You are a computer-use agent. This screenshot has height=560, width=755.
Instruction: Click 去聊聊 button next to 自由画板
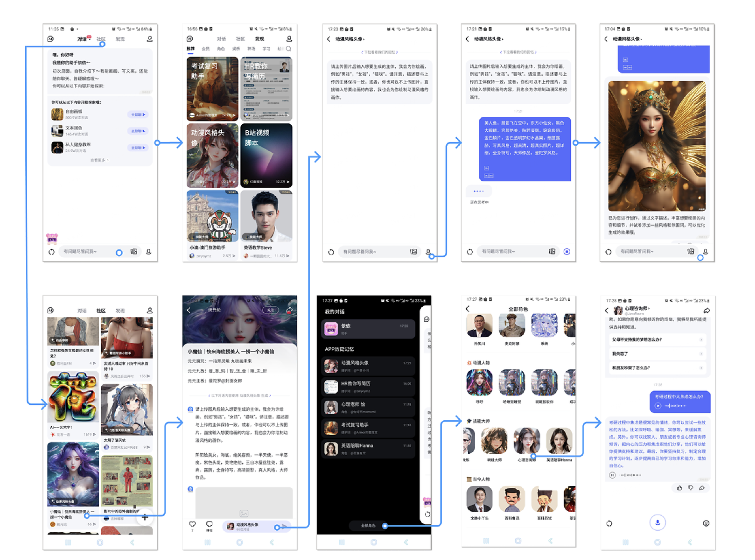coord(138,115)
